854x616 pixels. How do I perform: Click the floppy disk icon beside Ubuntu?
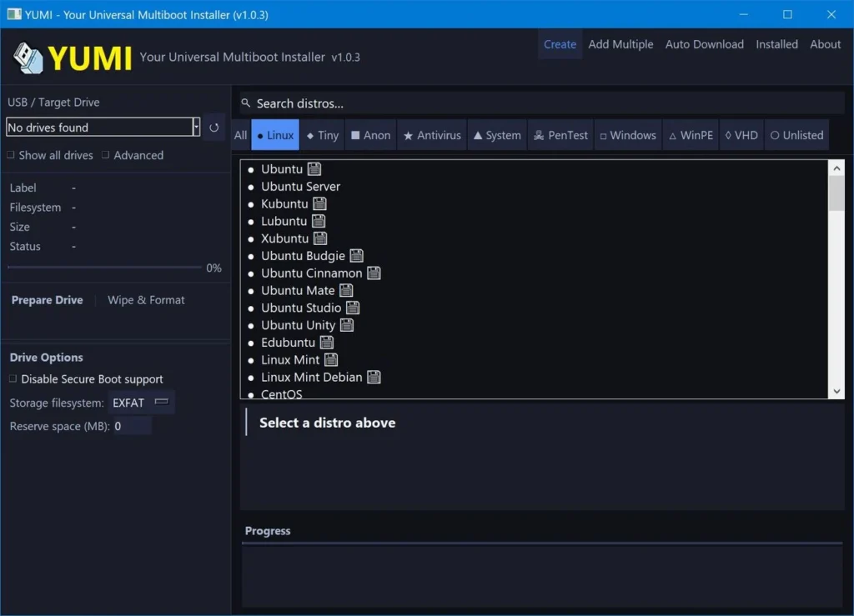point(314,169)
